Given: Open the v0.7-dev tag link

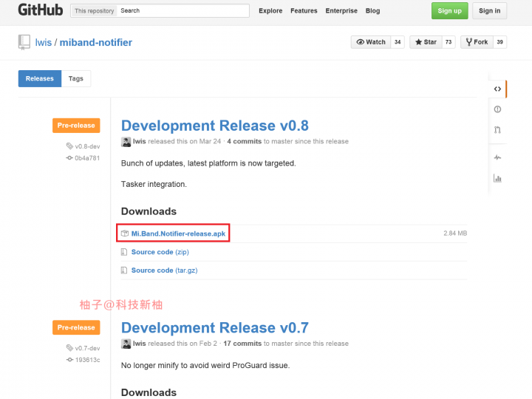Looking at the screenshot, I should pos(87,348).
